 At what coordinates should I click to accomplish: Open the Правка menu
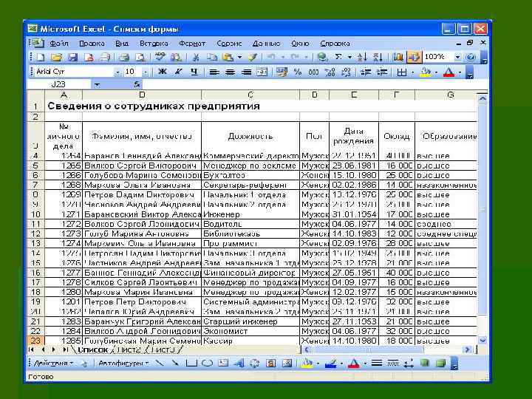[x=92, y=44]
